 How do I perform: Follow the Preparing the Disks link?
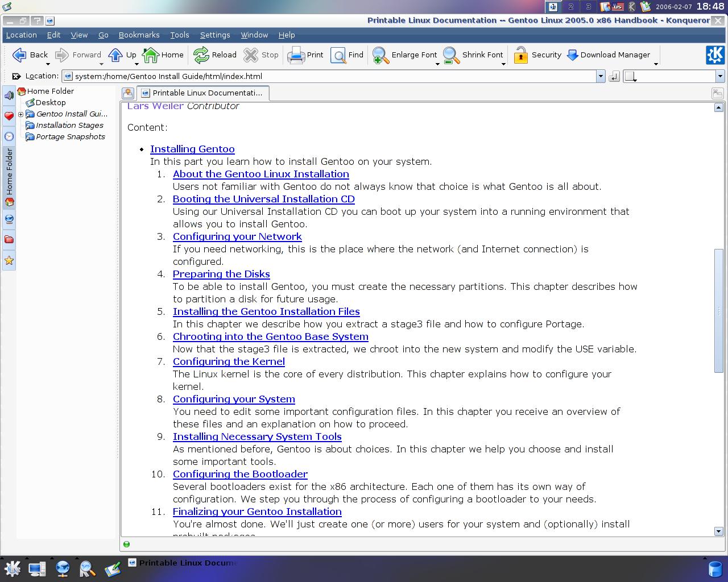(221, 274)
